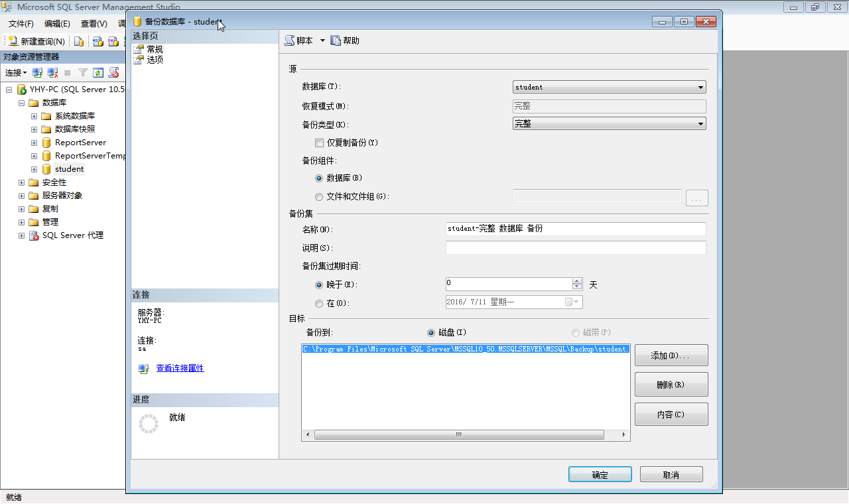Click the MDX query icon in toolbar
Viewport: 849px width, 504px height.
click(98, 41)
